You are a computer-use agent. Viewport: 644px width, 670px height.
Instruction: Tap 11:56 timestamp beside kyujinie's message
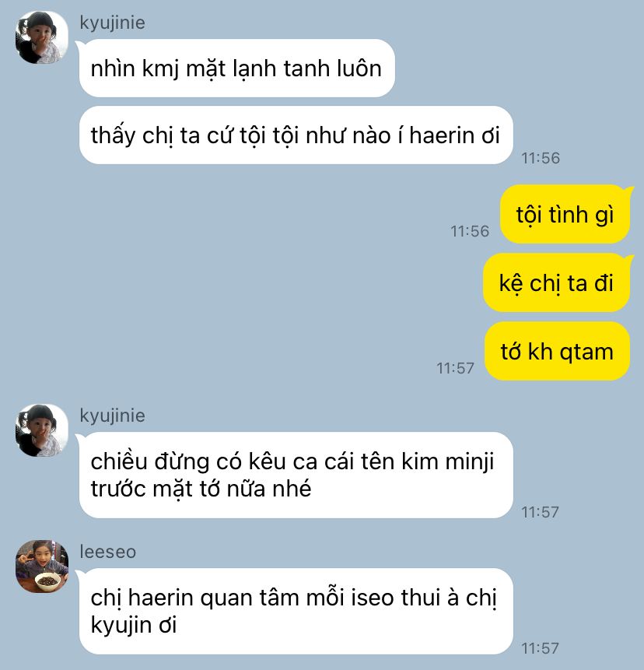(541, 158)
